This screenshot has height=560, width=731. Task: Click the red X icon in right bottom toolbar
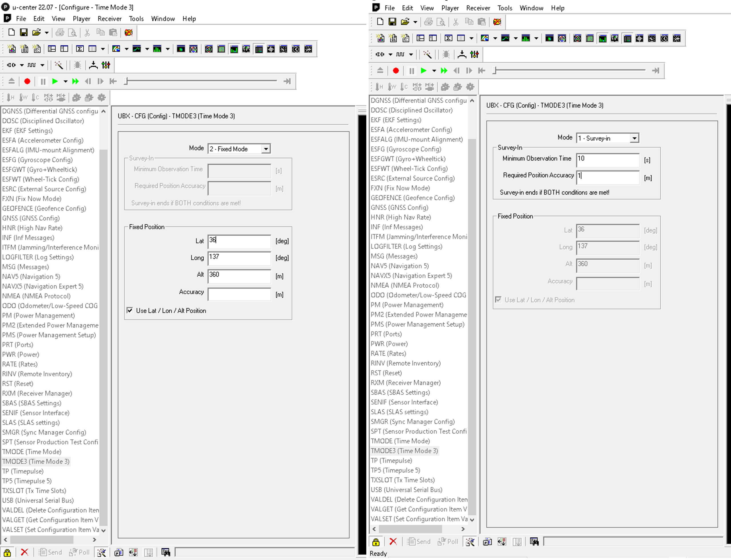[x=393, y=542]
